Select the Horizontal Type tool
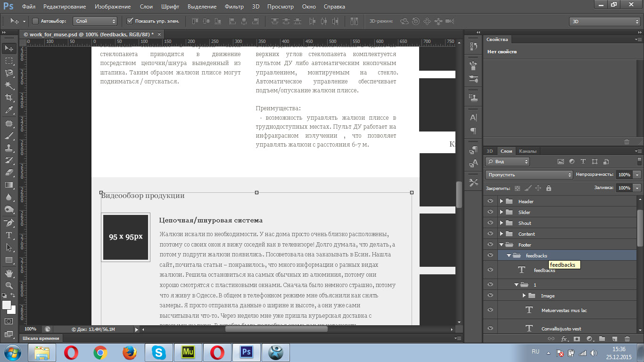Viewport: 644px width, 362px height. [9, 235]
